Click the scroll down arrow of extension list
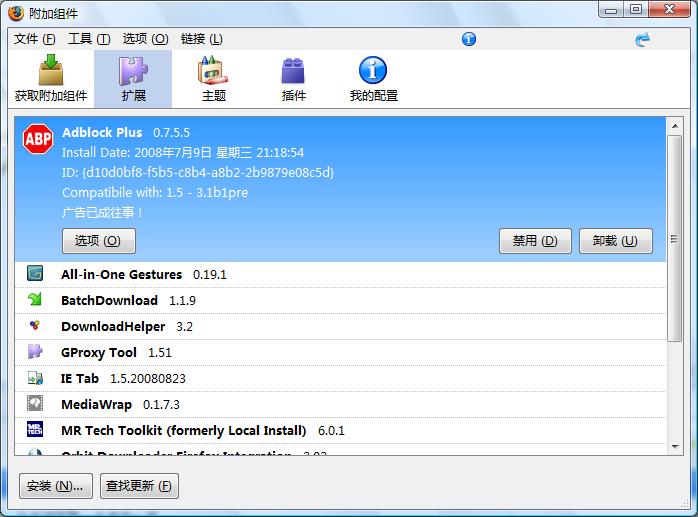Image resolution: width=698 pixels, height=517 pixels. 675,446
